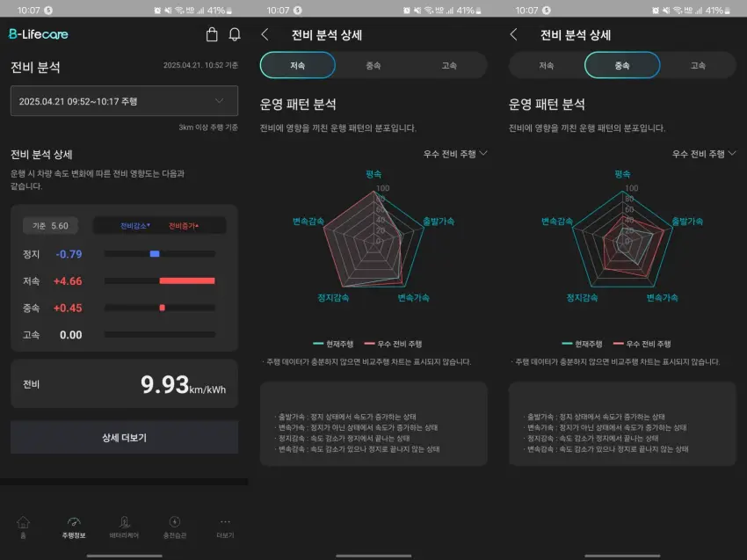Toggle the 현재주행 legend under the radar chart

tap(337, 344)
